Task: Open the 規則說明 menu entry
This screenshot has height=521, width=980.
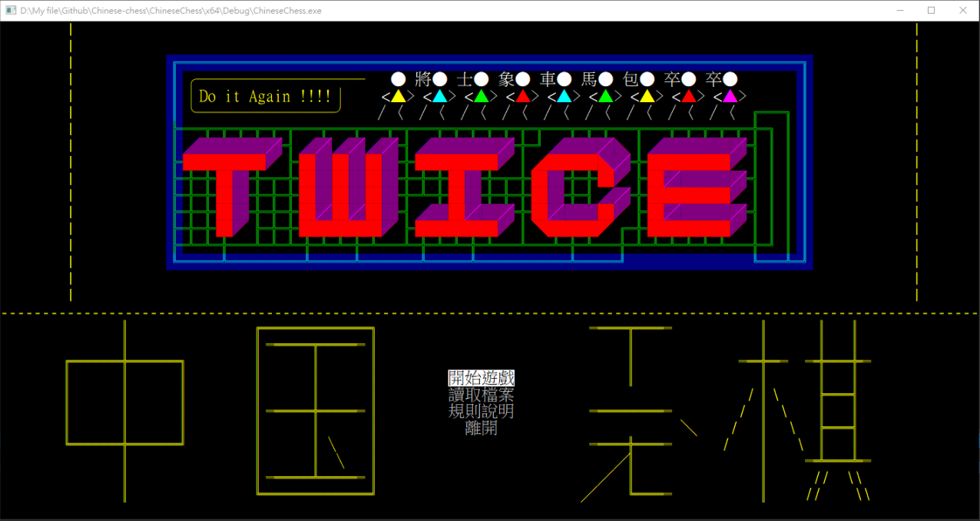Action: [x=482, y=412]
